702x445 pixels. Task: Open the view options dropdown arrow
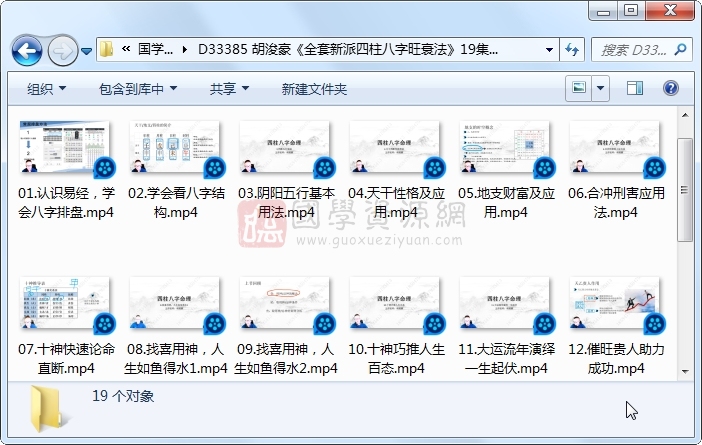tap(600, 88)
